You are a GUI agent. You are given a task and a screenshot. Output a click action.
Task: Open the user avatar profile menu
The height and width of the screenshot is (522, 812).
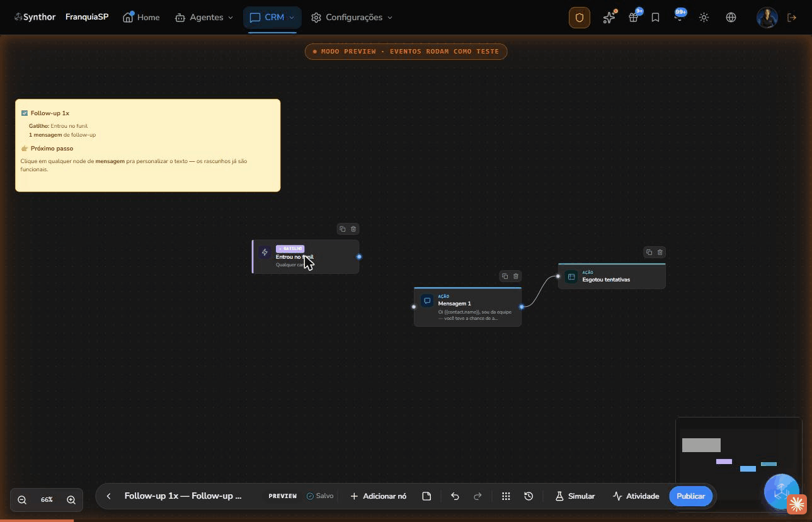pyautogui.click(x=767, y=18)
